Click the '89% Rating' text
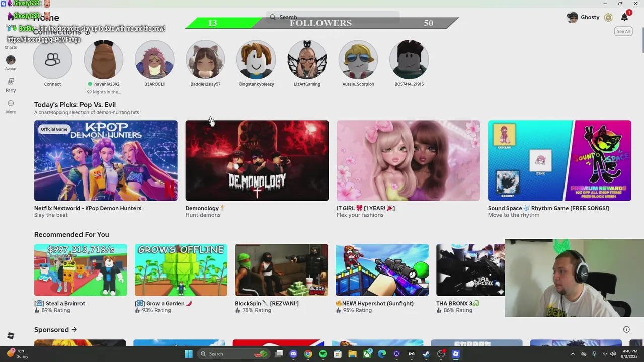644x362 pixels. 55,310
